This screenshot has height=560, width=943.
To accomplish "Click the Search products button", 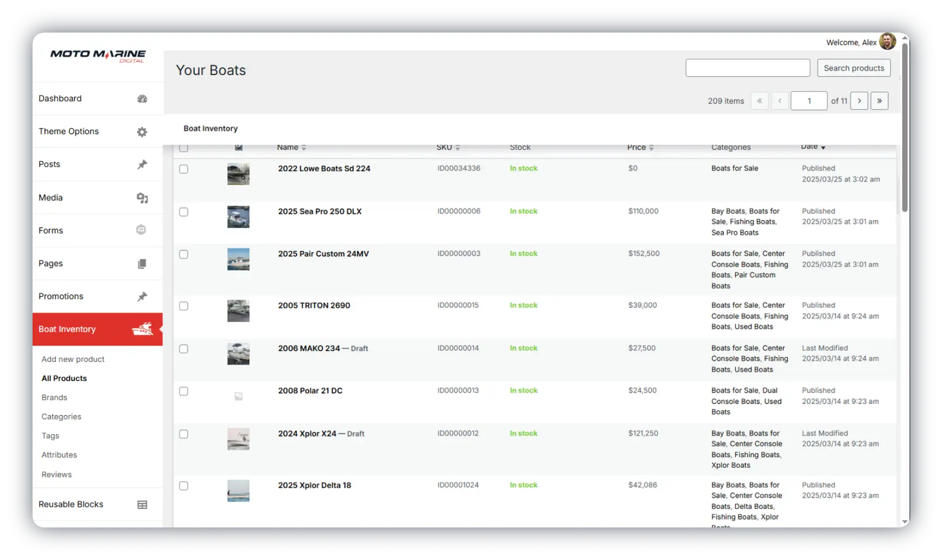I will pyautogui.click(x=854, y=68).
